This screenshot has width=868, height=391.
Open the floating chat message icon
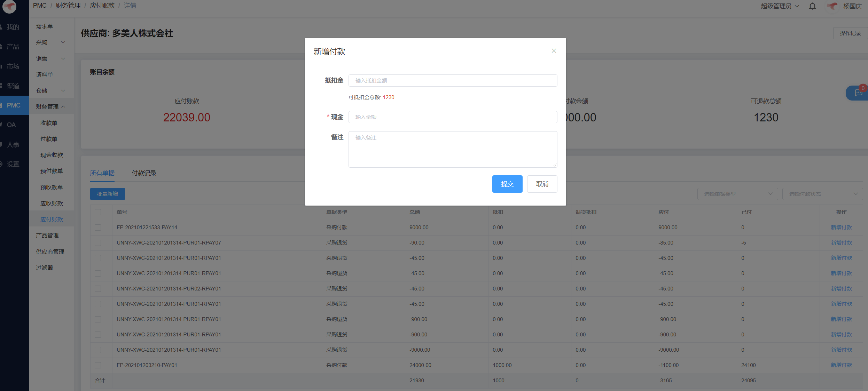point(858,93)
